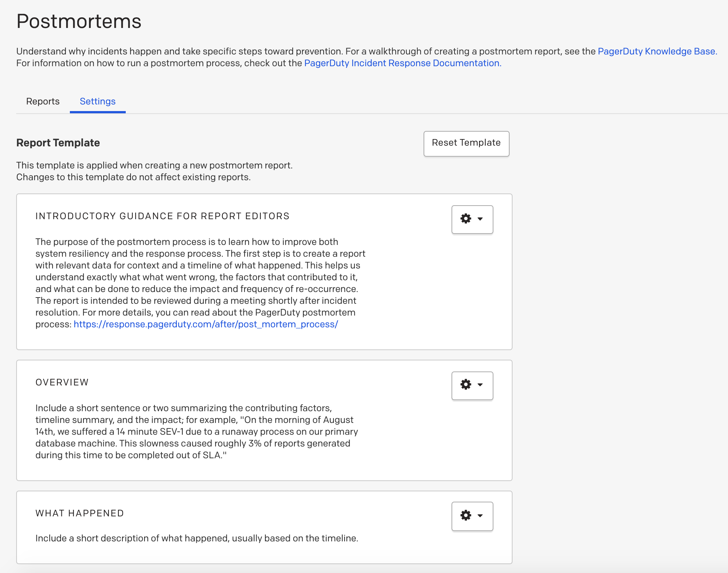The width and height of the screenshot is (728, 573).
Task: Expand dropdown arrow in Overview card
Action: (480, 385)
